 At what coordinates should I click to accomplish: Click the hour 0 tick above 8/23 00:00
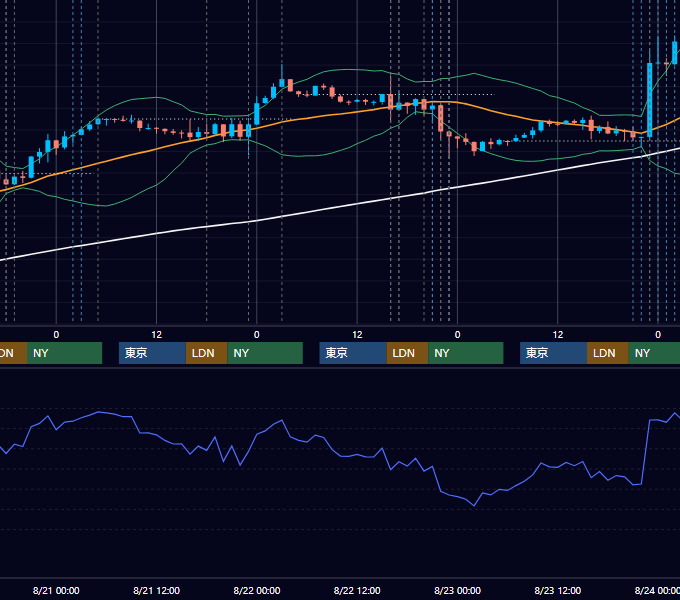point(457,335)
